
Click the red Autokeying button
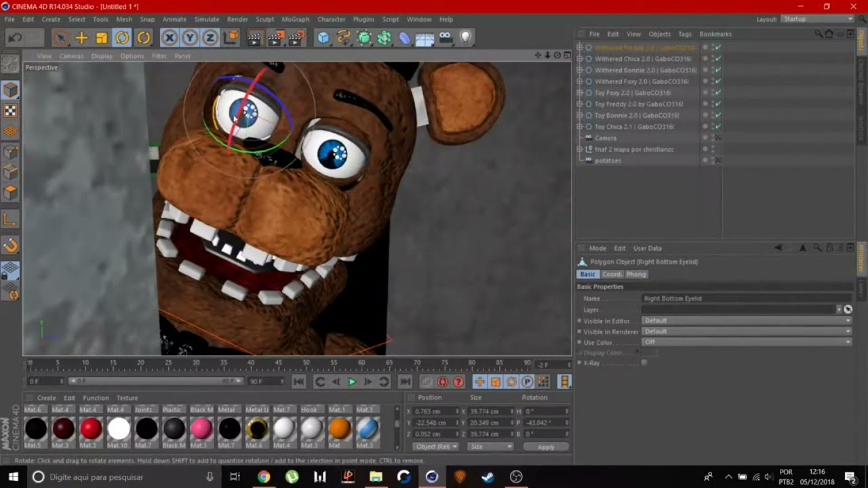tap(442, 382)
